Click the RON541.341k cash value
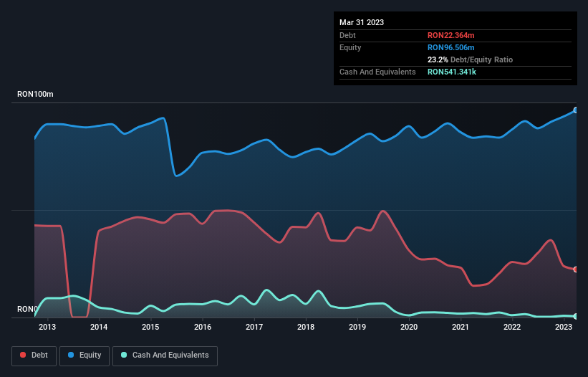 452,72
